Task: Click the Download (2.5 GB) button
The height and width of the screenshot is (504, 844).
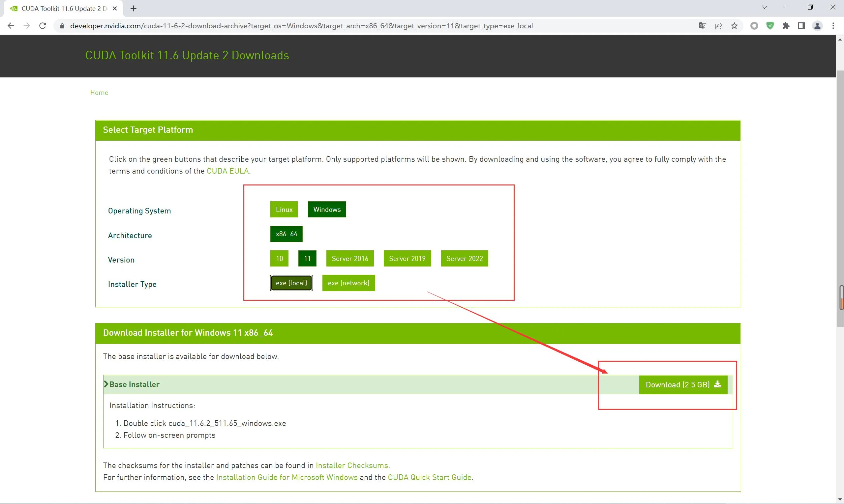Action: 683,385
